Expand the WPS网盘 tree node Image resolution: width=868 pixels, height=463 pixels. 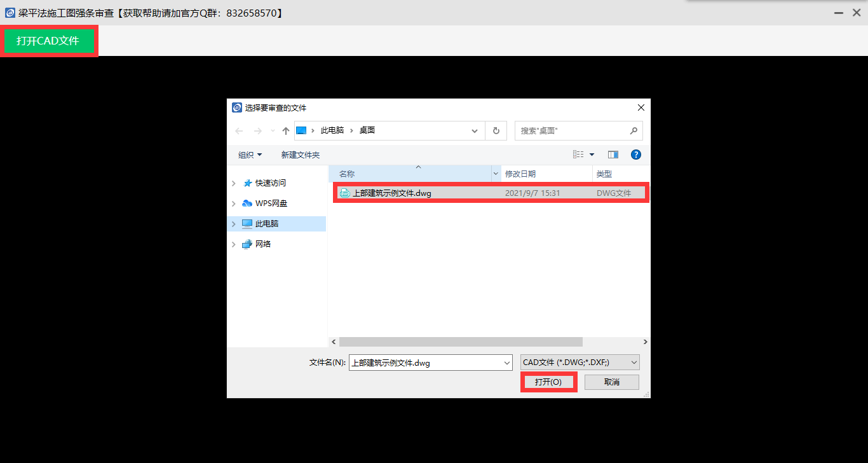(x=234, y=204)
